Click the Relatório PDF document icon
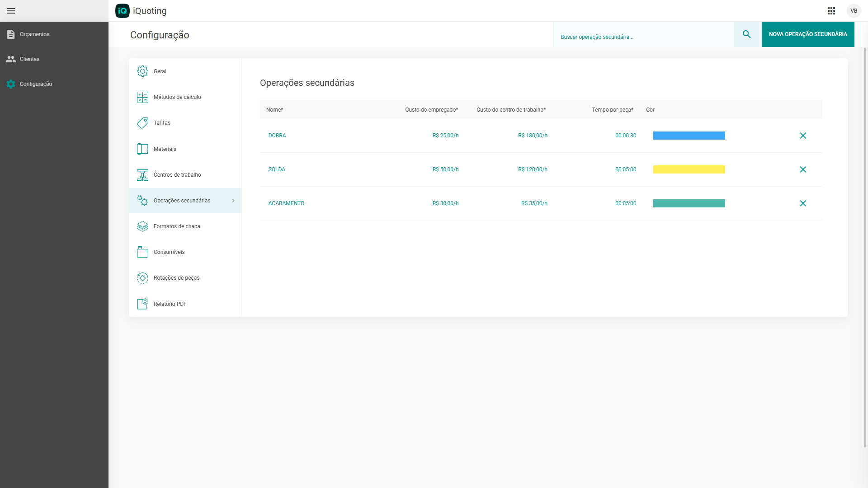 [142, 304]
